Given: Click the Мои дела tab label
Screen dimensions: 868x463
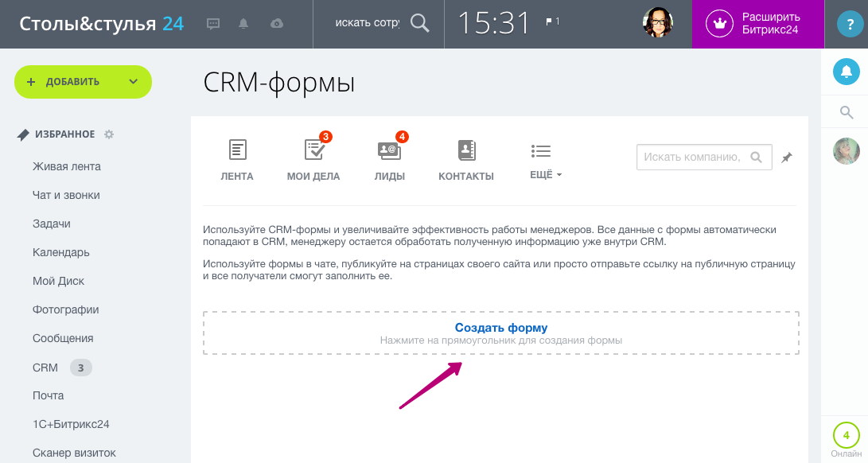Looking at the screenshot, I should [x=313, y=176].
